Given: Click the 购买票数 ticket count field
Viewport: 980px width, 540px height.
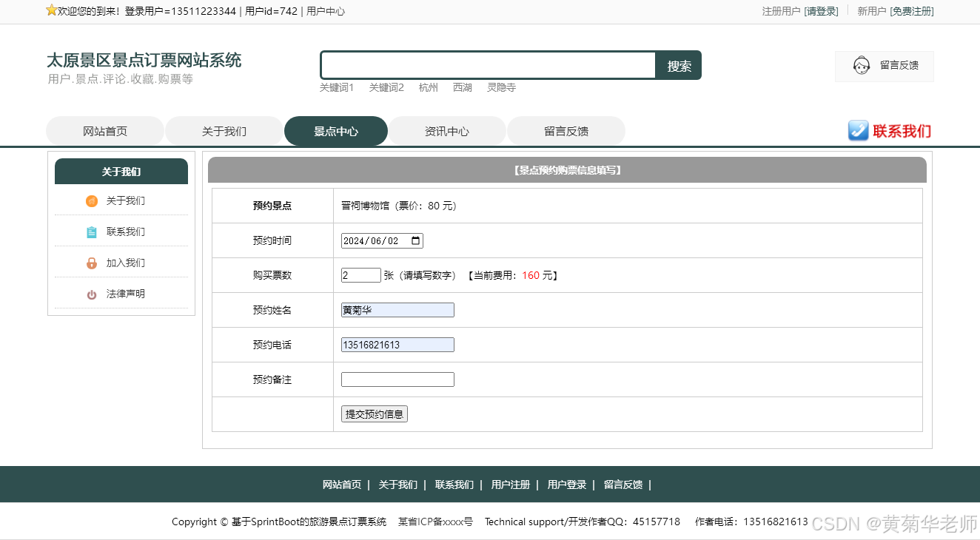Looking at the screenshot, I should [x=361, y=275].
